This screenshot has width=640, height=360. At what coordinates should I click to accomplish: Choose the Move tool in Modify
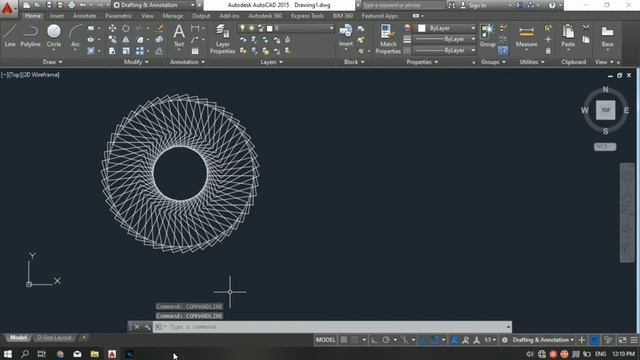[112, 28]
